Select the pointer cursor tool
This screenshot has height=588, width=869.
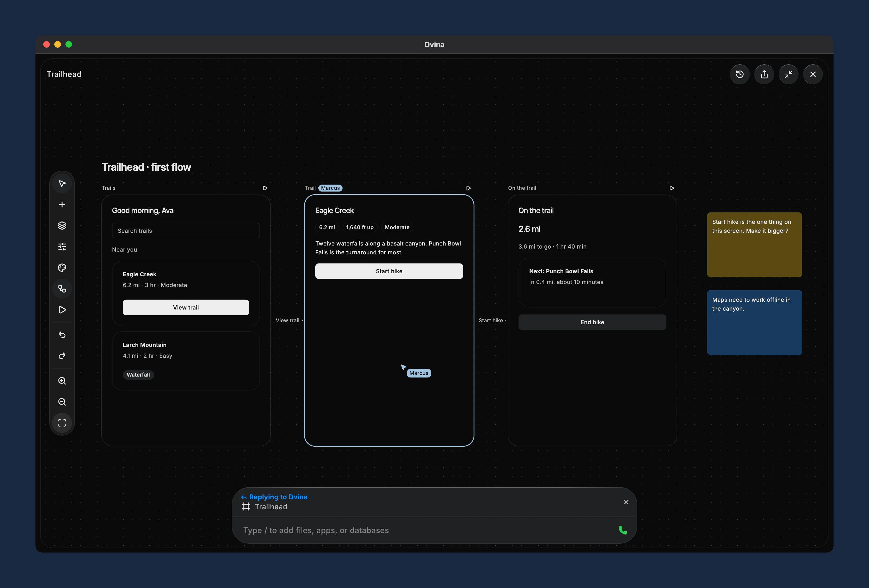point(62,183)
